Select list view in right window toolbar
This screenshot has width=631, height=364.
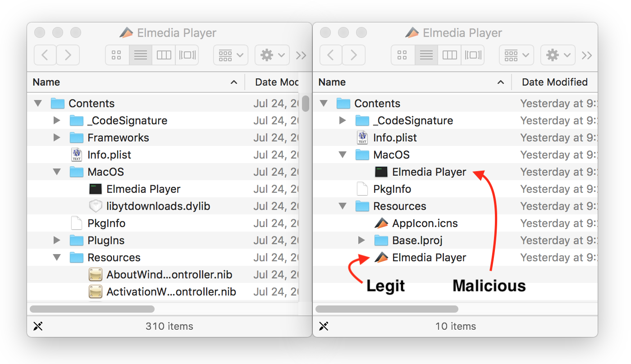[x=426, y=55]
